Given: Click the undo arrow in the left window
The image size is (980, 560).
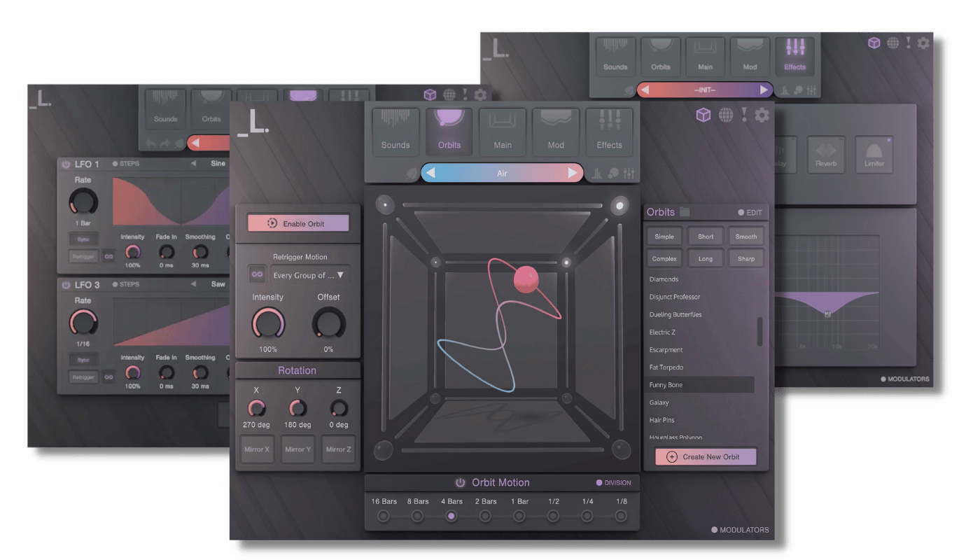Looking at the screenshot, I should tap(150, 143).
